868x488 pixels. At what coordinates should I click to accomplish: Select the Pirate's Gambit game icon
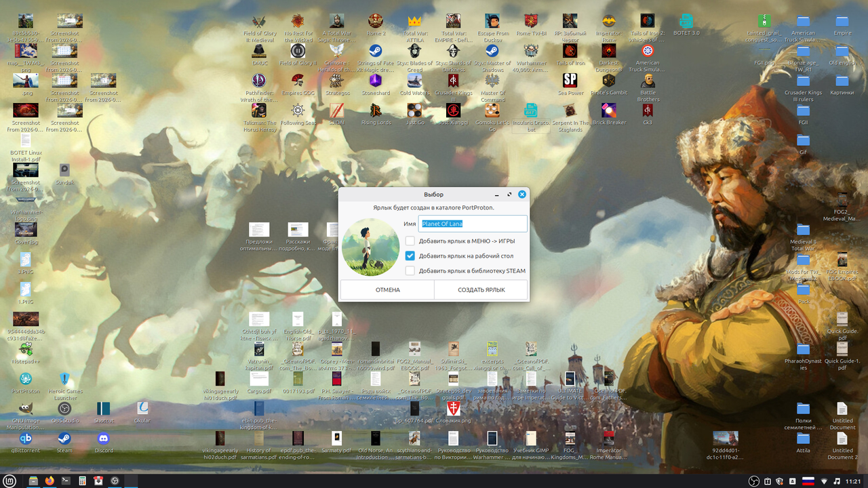pyautogui.click(x=609, y=81)
